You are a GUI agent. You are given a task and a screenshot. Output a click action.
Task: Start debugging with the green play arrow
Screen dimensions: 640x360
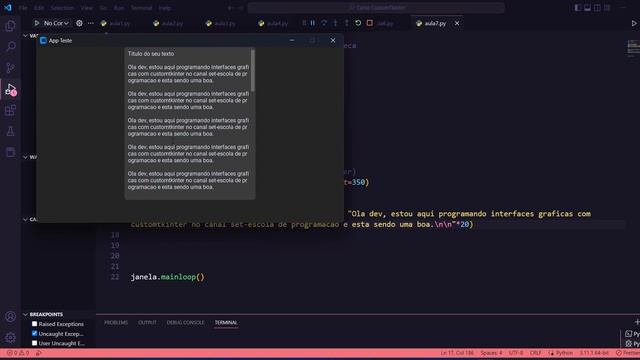(37, 23)
